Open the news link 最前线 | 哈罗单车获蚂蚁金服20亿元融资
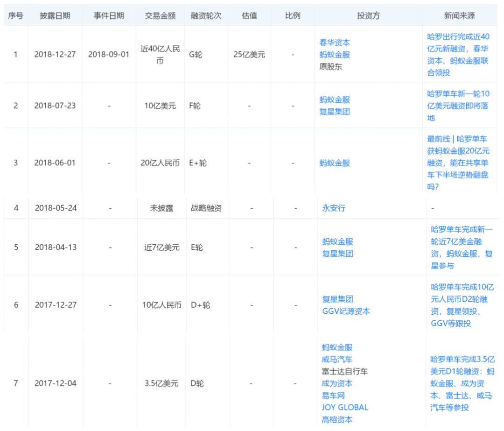The width and height of the screenshot is (504, 431). tap(458, 163)
